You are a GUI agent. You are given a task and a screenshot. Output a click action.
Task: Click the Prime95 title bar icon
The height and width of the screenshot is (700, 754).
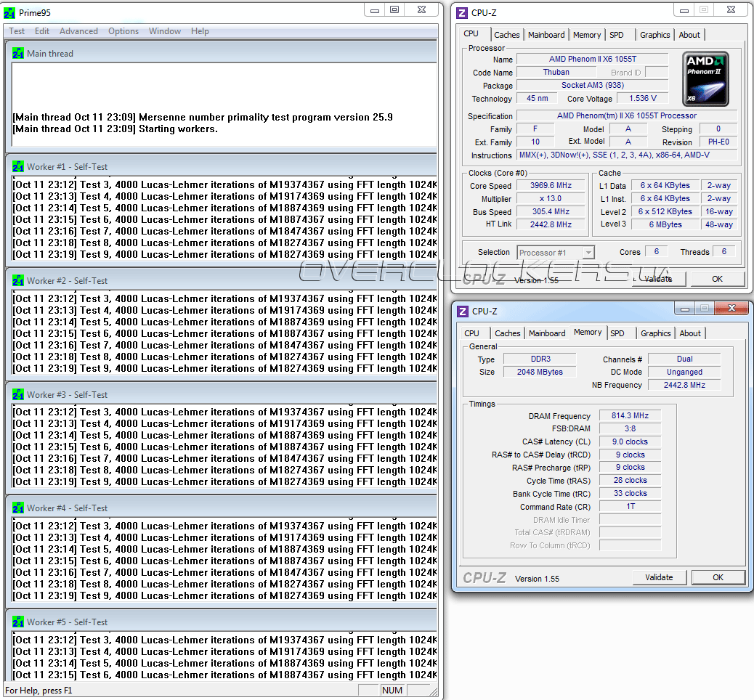click(x=9, y=13)
